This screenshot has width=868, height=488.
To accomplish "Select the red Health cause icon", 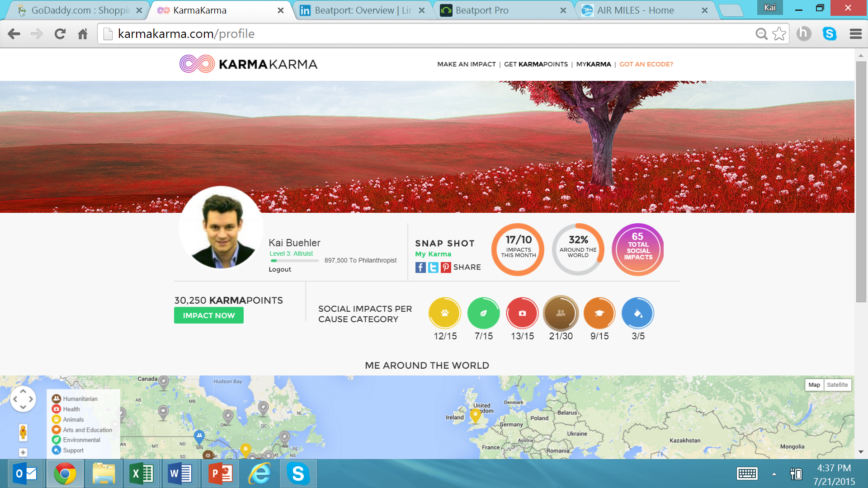I will [522, 313].
